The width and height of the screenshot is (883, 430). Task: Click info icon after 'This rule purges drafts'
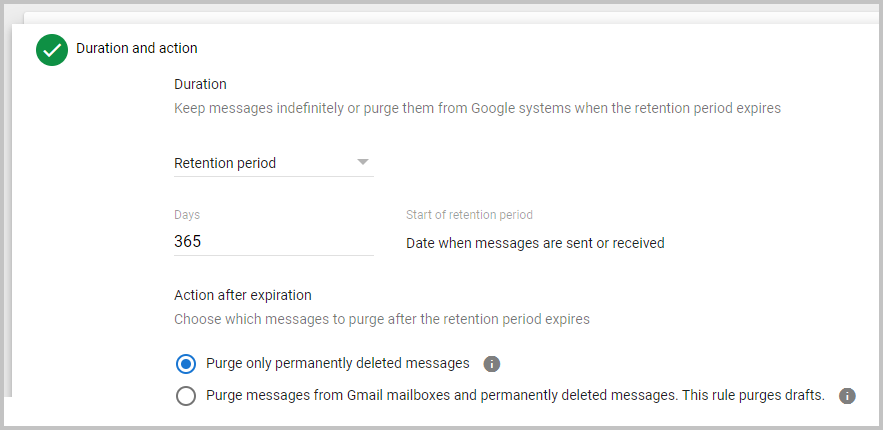847,396
